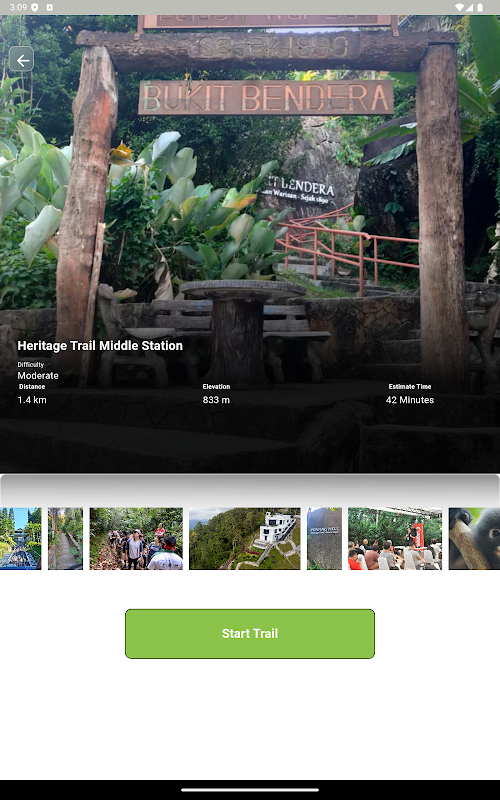Select the narrow stone pathway photo
Screen dimensions: 500x800
coord(65,538)
